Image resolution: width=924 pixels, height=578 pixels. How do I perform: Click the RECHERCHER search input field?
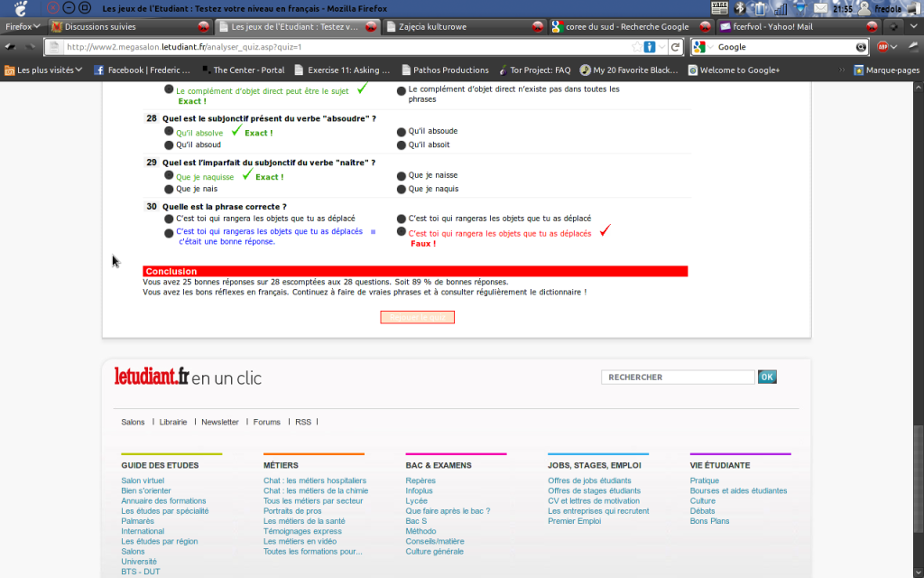[x=678, y=378]
